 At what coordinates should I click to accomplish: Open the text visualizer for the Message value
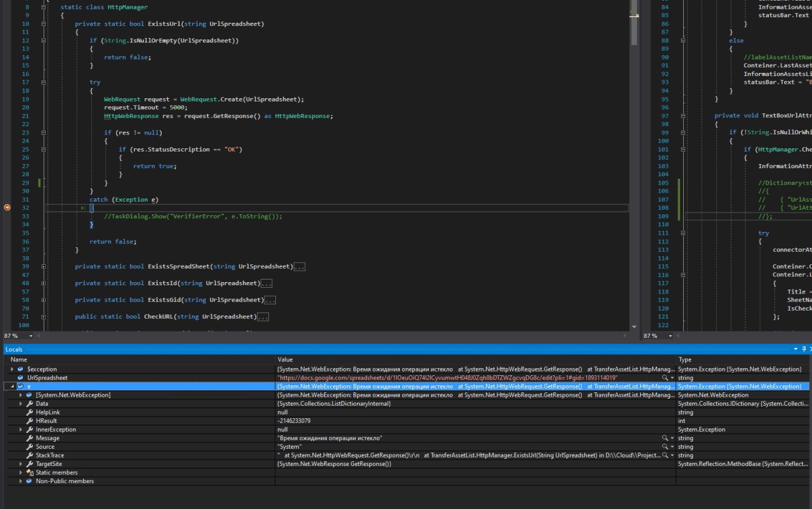665,438
